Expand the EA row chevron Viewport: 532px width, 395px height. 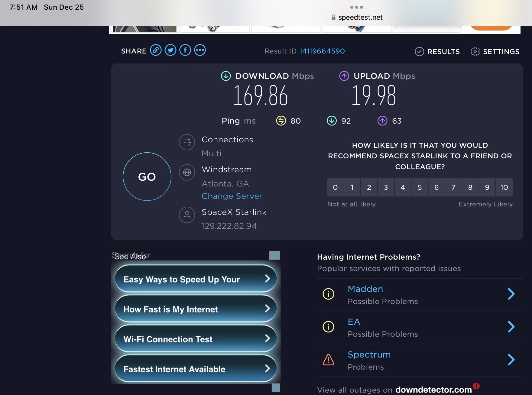[511, 327]
